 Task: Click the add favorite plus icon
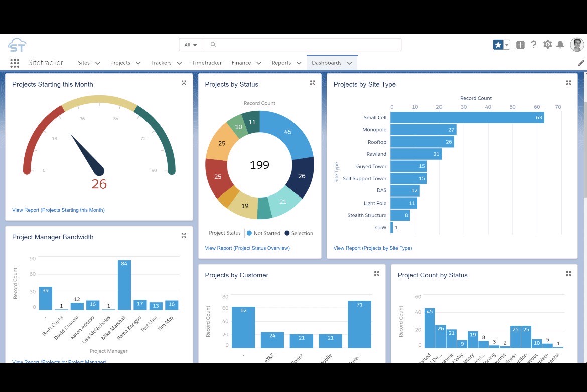520,45
